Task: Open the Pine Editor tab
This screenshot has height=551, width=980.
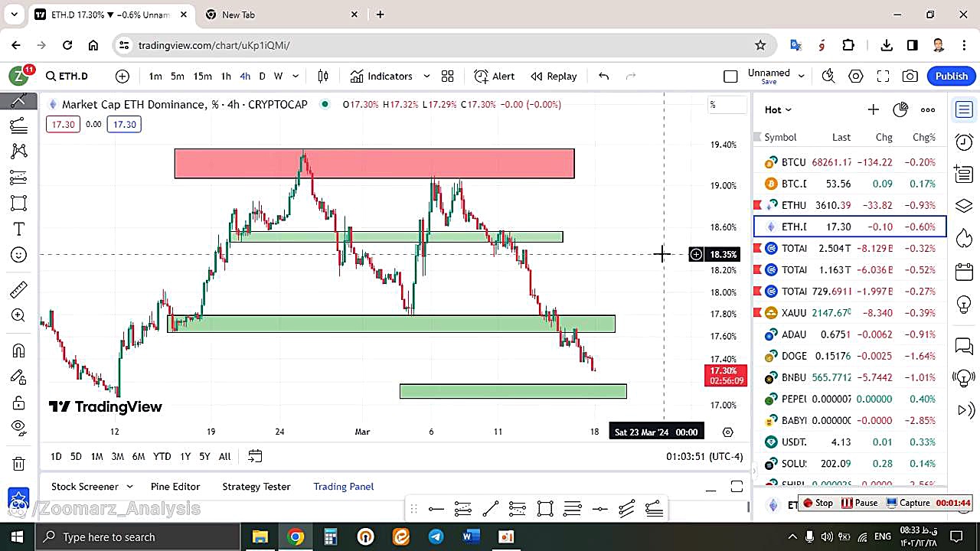Action: [175, 487]
